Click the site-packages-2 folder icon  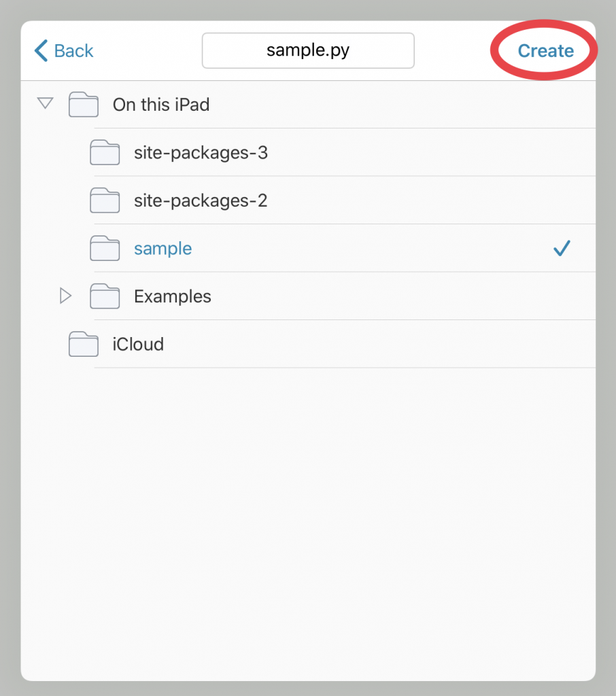pos(105,201)
